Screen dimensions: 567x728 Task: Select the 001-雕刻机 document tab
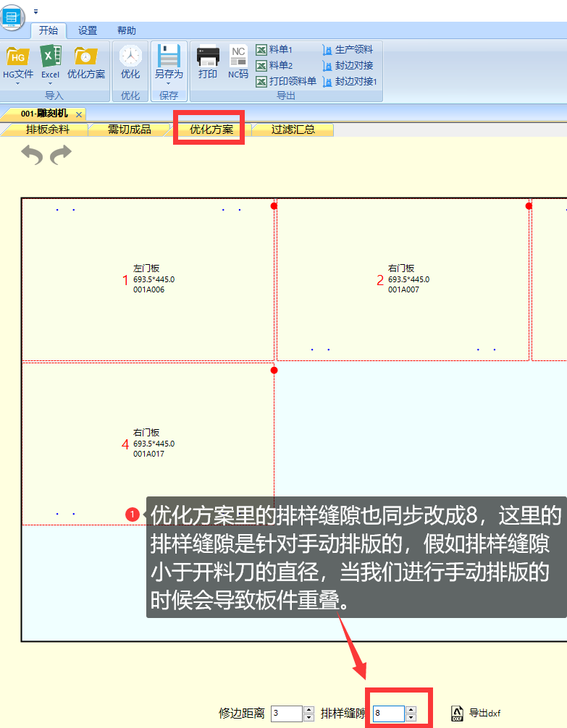[44, 114]
